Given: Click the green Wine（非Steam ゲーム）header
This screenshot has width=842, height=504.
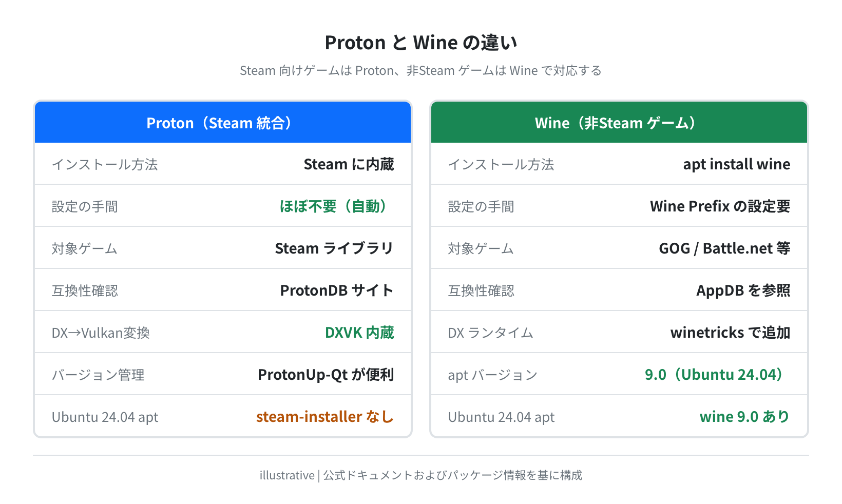Looking at the screenshot, I should [619, 122].
